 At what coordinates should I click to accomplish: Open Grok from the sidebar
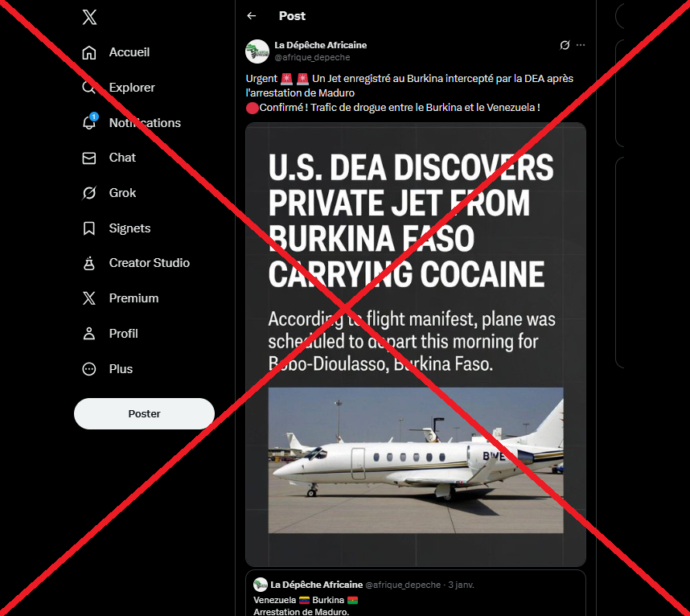pyautogui.click(x=89, y=193)
